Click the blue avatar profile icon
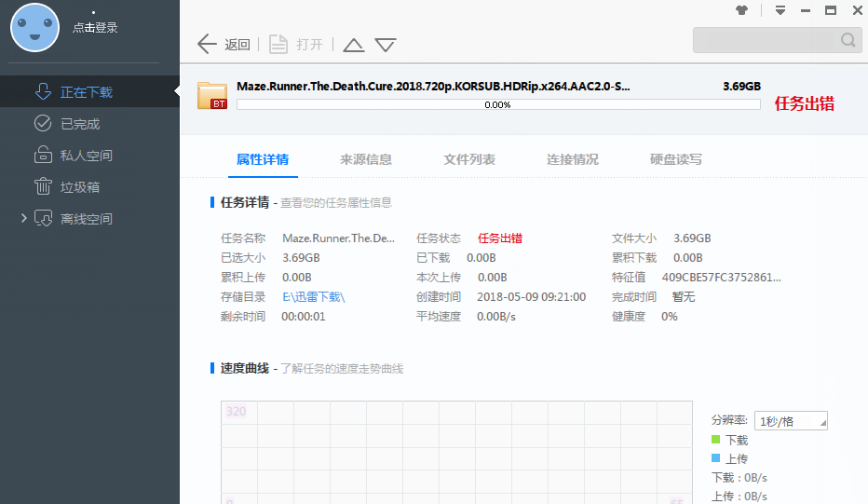Image resolution: width=868 pixels, height=504 pixels. (35, 28)
